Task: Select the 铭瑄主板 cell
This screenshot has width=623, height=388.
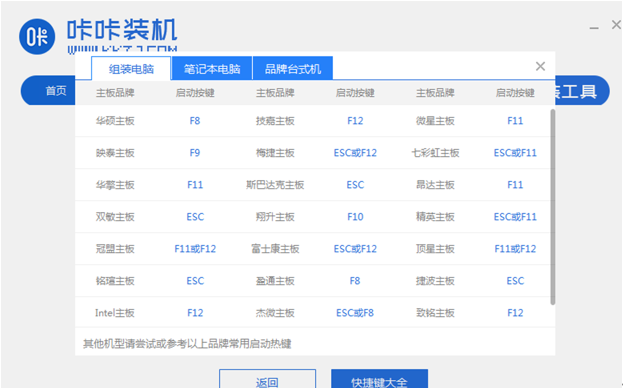Action: point(115,281)
